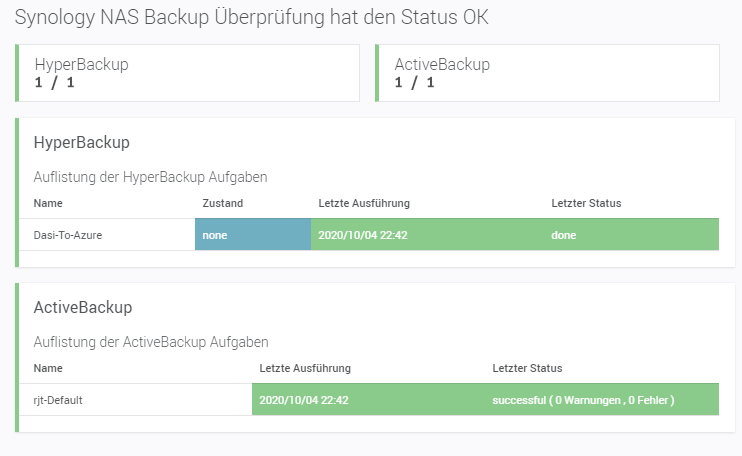Click 'Auflistung der HyperBackup Aufgaben' subtitle
Image resolution: width=742 pixels, height=456 pixels.
(150, 177)
